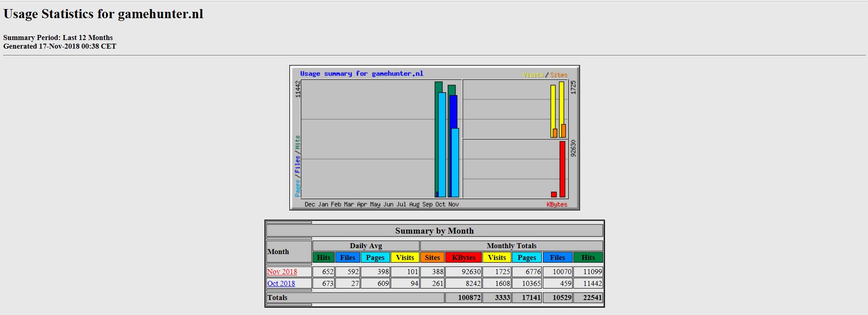Click the cyan Pages header under Monthly Totals
868x315 pixels.
(527, 258)
